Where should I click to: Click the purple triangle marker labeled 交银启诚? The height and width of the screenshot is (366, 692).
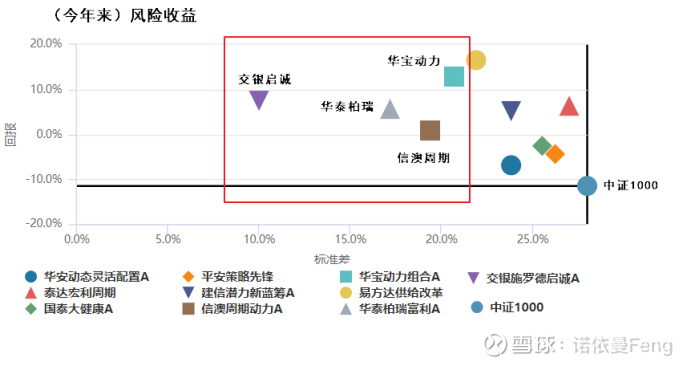pyautogui.click(x=259, y=100)
